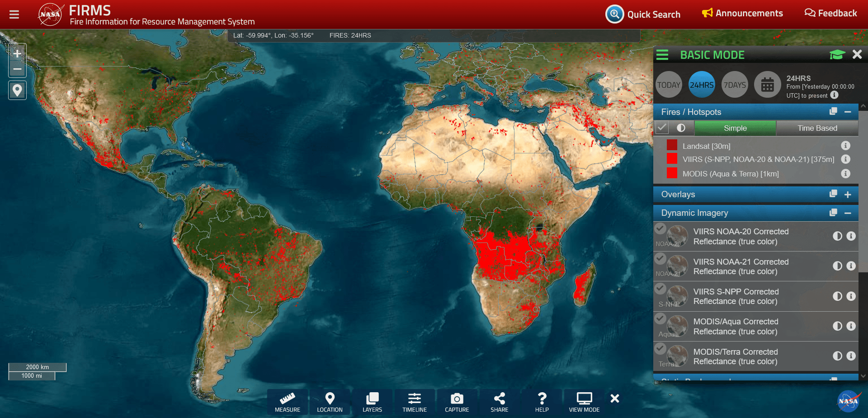Enable MODIS/Terra Corrected Reflectance layer
This screenshot has height=418, width=868.
click(660, 349)
